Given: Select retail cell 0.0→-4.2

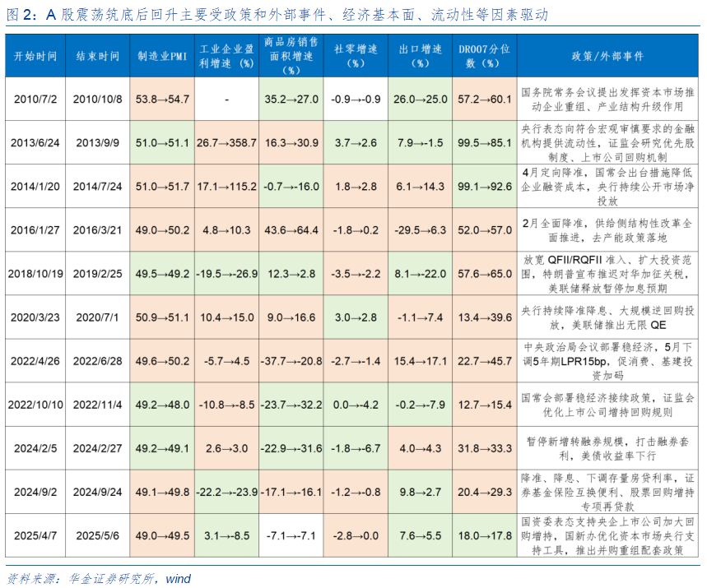Looking at the screenshot, I should click(356, 405).
